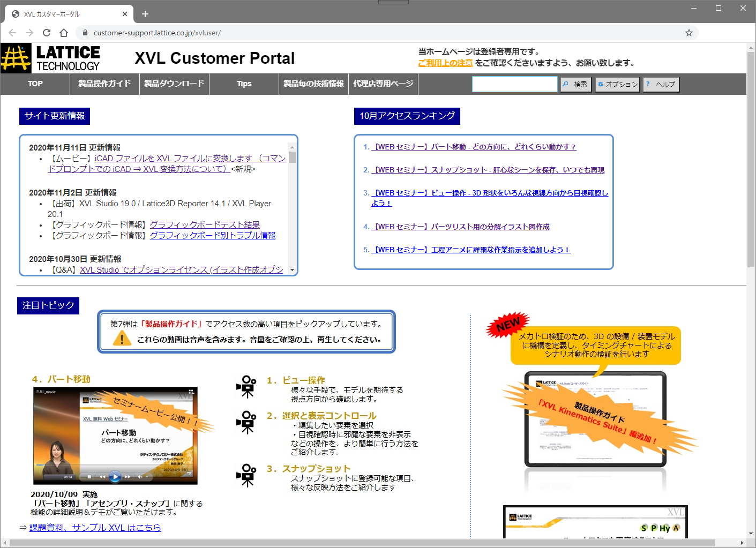Open the 製品ダウンロード menu
756x548 pixels.
(174, 84)
